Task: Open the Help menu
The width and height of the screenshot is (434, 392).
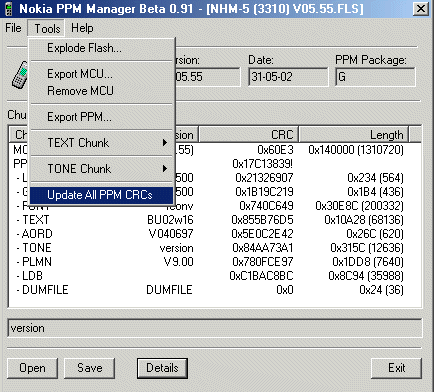Action: point(82,28)
